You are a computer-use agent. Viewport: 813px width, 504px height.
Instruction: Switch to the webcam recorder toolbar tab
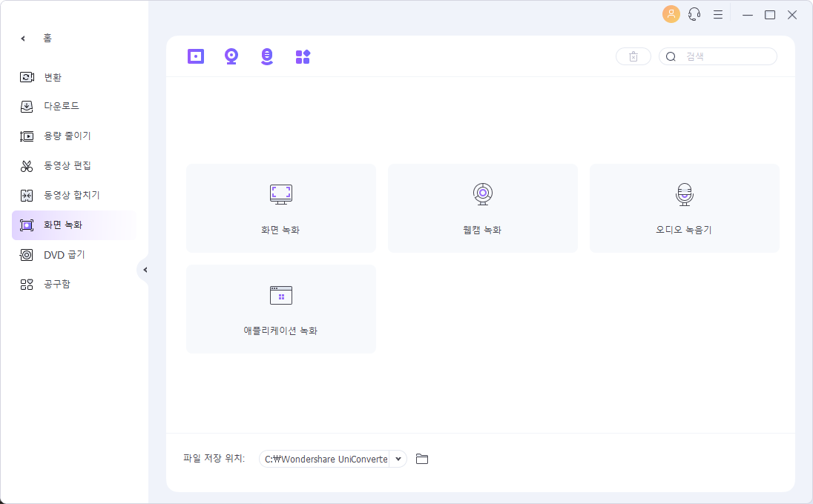231,56
